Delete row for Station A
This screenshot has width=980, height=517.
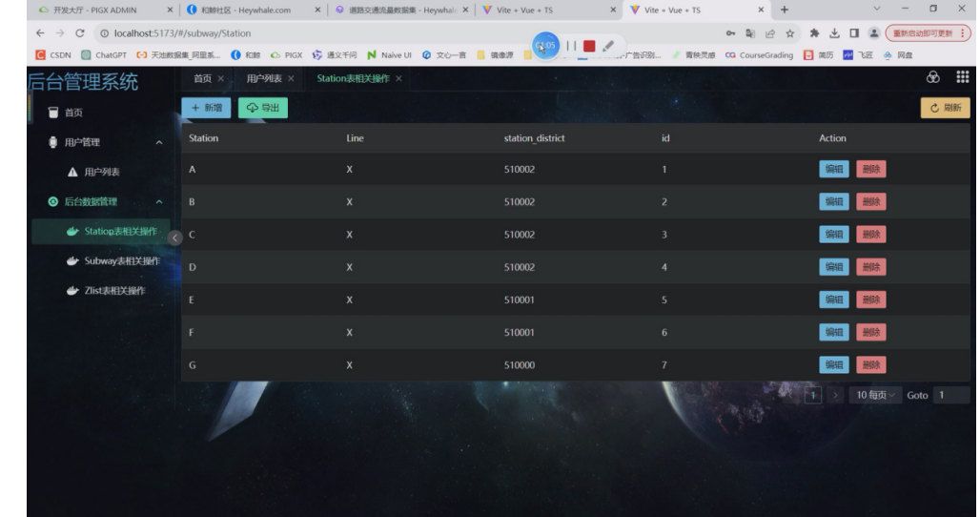tap(870, 169)
